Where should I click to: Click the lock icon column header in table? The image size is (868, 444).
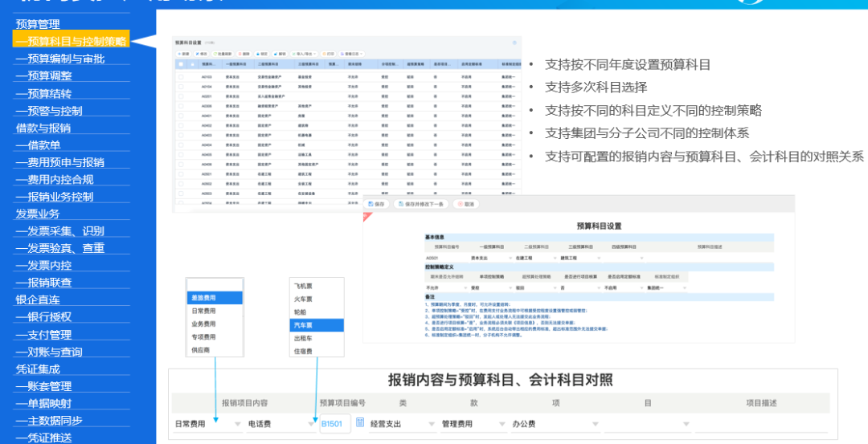193,64
